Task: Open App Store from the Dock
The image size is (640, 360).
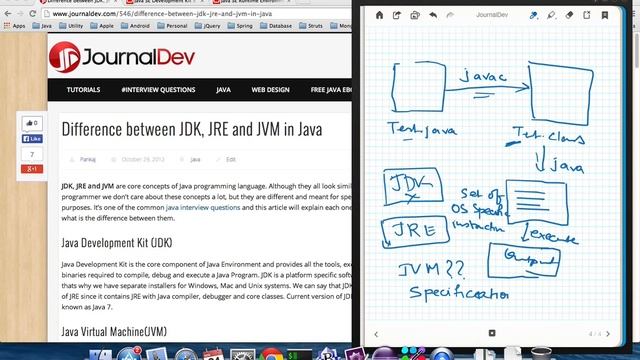Action: coord(129,354)
